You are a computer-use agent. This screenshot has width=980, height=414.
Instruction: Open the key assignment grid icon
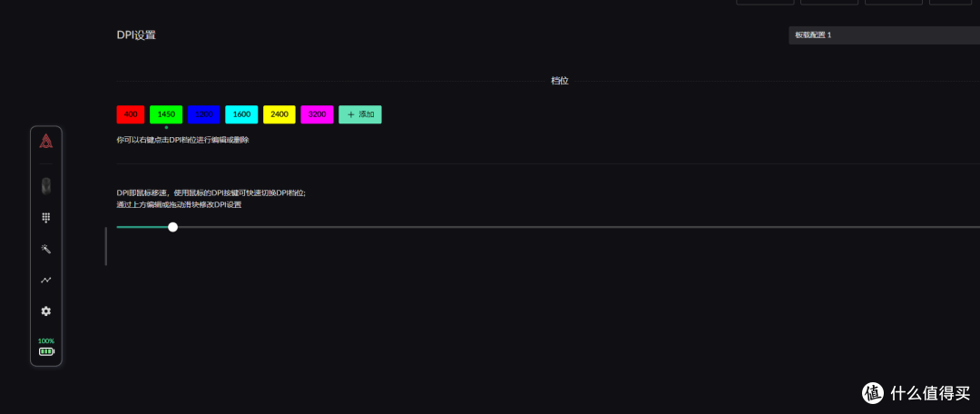(45, 218)
